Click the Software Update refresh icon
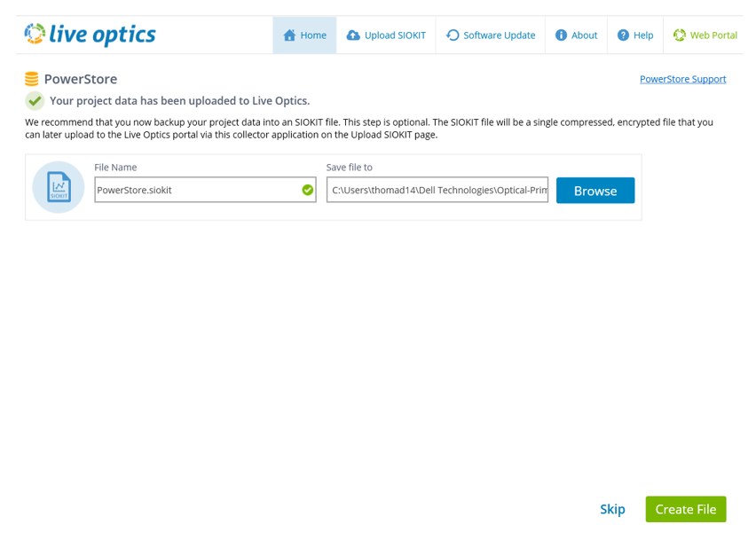 click(453, 35)
